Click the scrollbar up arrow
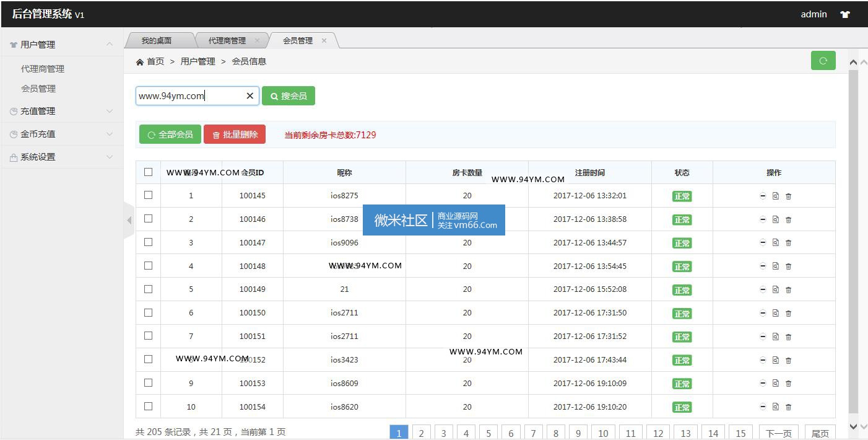868x440 pixels. [x=853, y=62]
